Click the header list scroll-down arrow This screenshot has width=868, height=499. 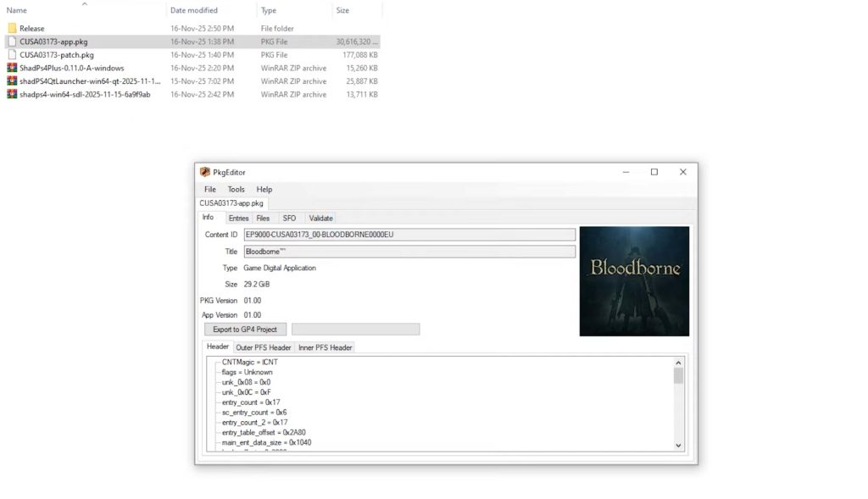coord(678,445)
